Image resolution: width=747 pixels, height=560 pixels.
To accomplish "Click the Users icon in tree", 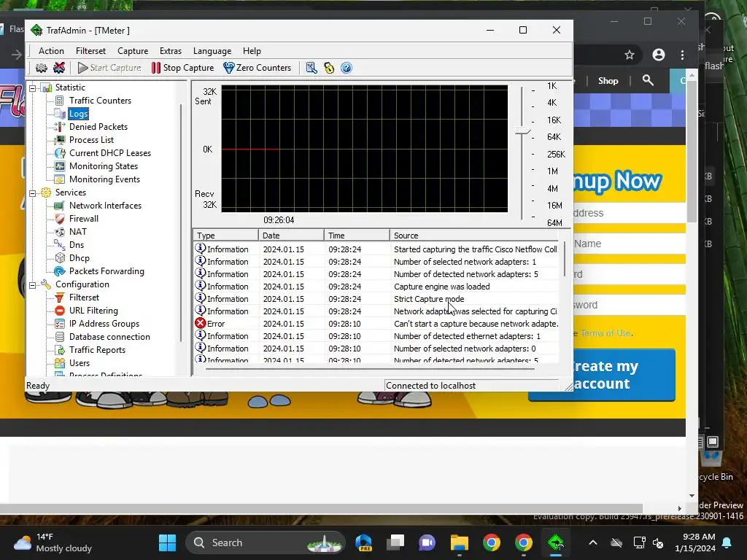I will coord(60,363).
